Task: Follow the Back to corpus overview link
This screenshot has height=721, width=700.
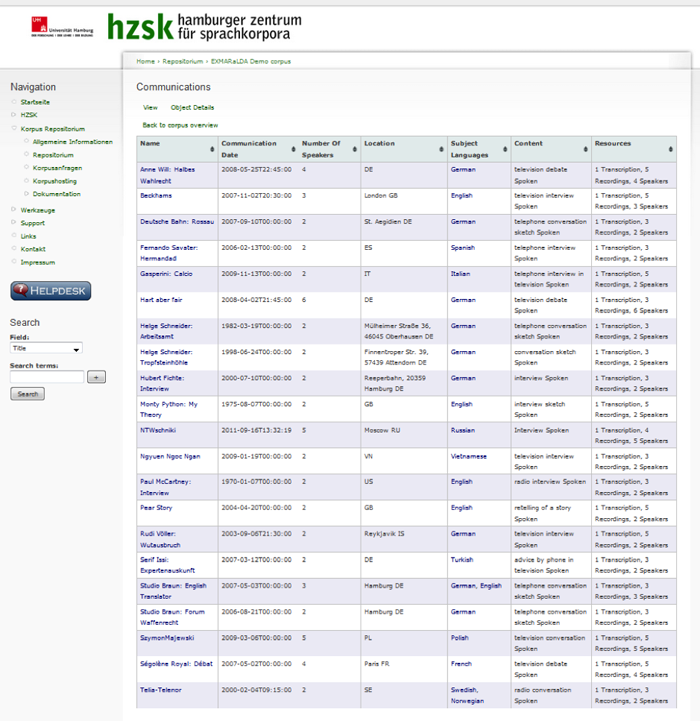Action: (x=180, y=125)
